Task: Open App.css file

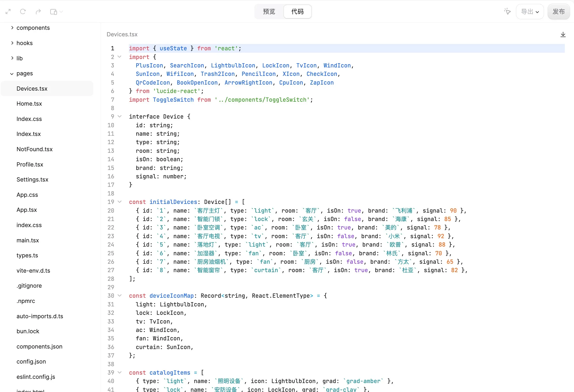Action: 27,195
